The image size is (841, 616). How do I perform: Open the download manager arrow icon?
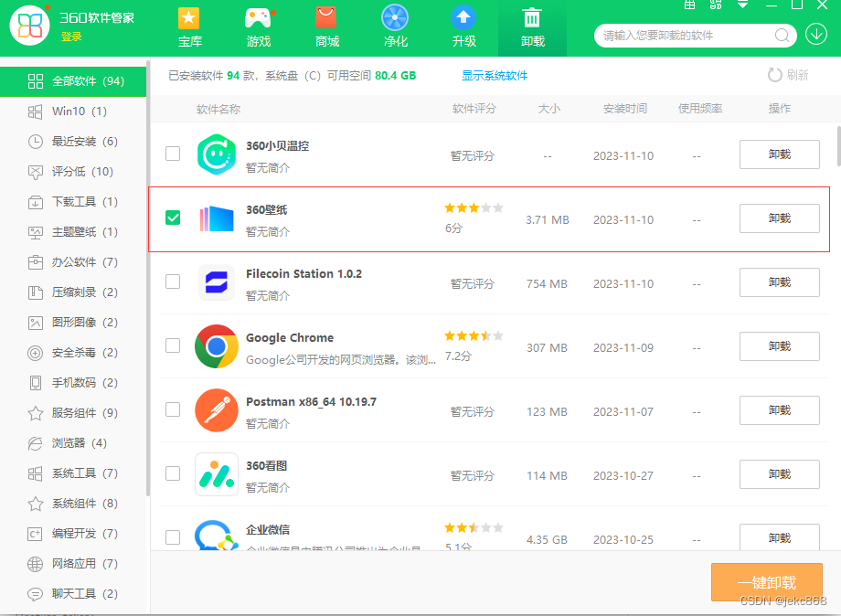tap(816, 35)
